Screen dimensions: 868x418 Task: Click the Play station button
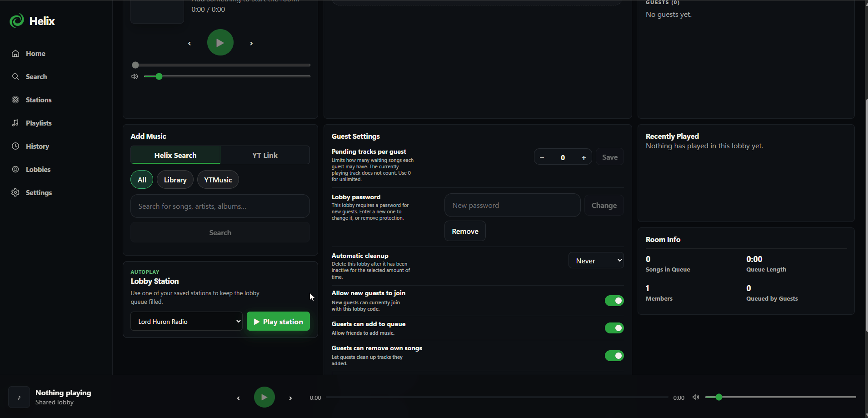278,322
